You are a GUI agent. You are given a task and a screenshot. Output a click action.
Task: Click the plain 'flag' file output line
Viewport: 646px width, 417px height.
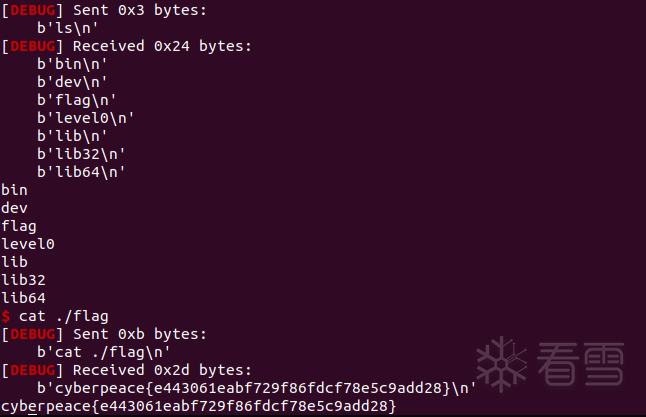[19, 225]
